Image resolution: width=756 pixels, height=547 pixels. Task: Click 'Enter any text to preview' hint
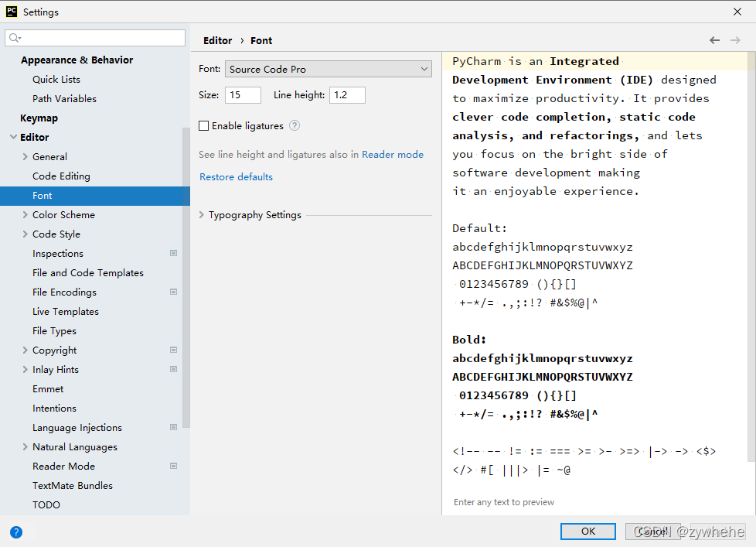tap(504, 502)
